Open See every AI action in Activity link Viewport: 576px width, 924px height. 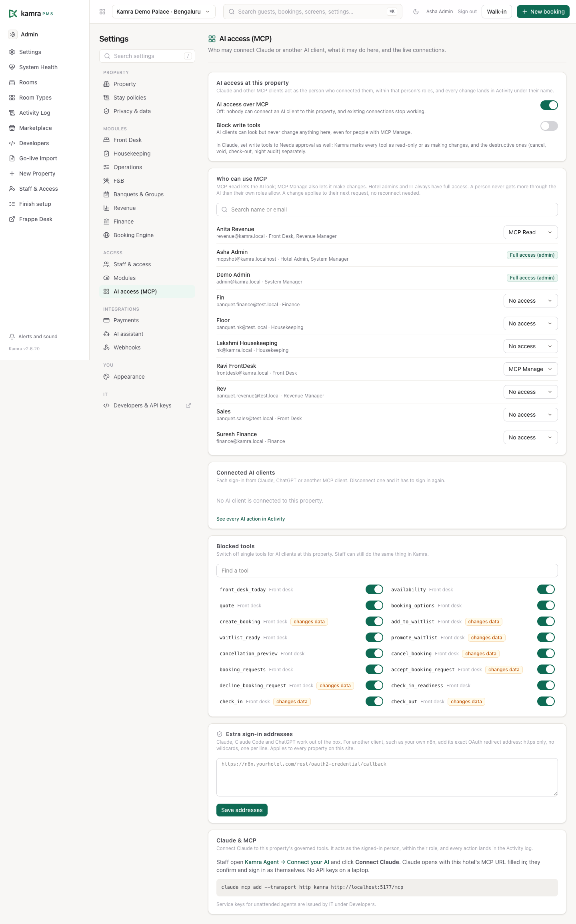[x=251, y=519]
